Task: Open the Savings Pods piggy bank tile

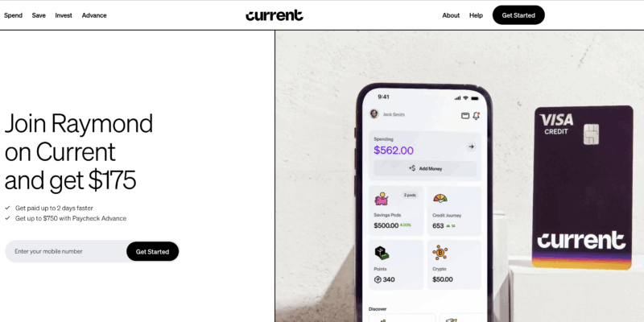Action: click(x=396, y=211)
